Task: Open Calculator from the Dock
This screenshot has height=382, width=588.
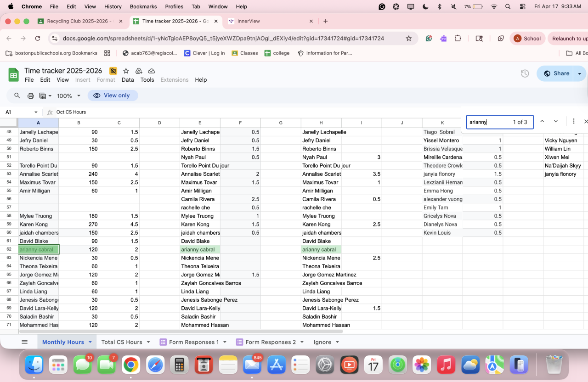Action: tap(180, 365)
